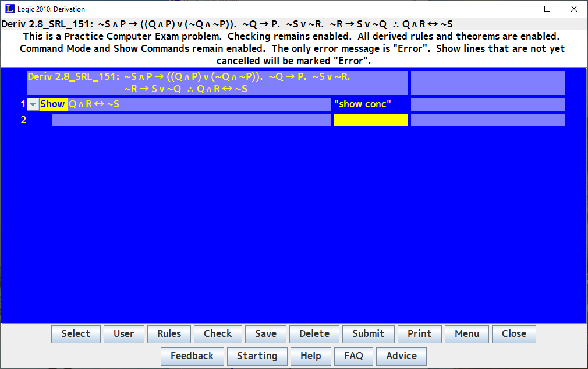Screen dimensions: 588x369
Task: Click the top Deriv 2.8_SRL_151 header line
Action: [227, 24]
